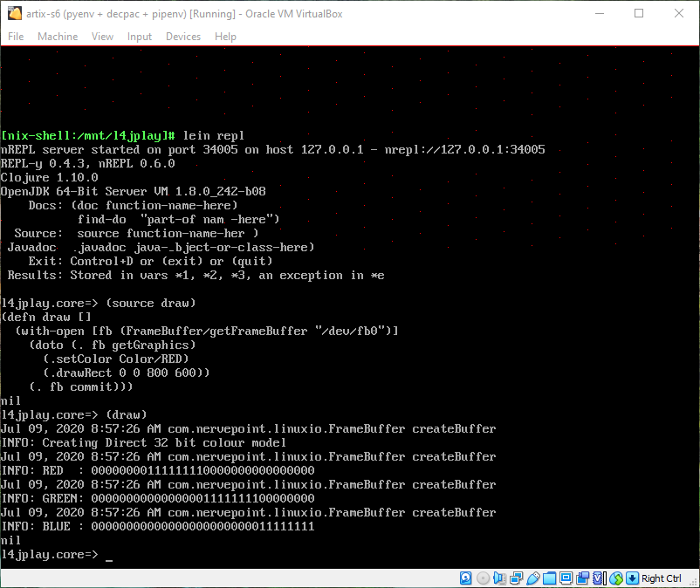Click the '(.drawRect 0 0 800 600))' line
Viewport: 700px width, 588px height.
tap(127, 373)
